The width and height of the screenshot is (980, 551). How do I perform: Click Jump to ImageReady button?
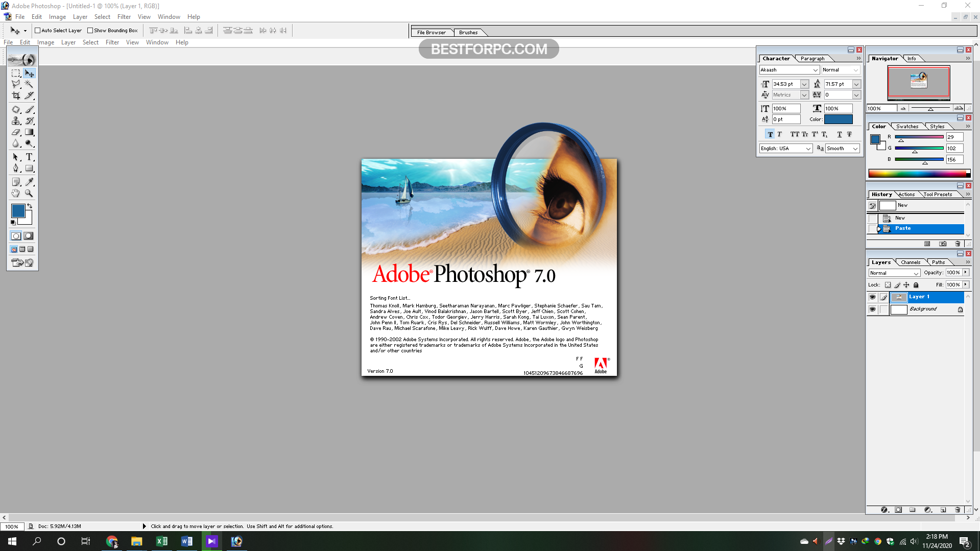click(x=22, y=262)
